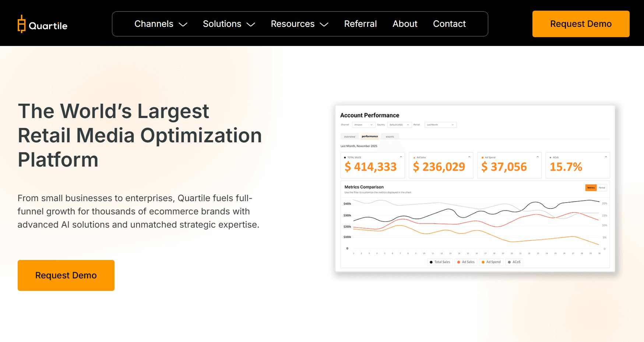Viewport: 644px width, 342px height.
Task: Expand the Resources menu chevron
Action: (x=324, y=24)
